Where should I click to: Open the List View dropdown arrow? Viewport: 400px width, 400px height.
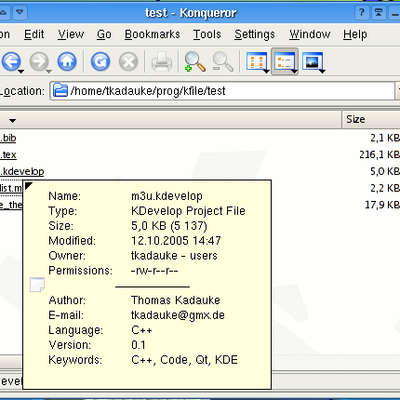(x=294, y=71)
